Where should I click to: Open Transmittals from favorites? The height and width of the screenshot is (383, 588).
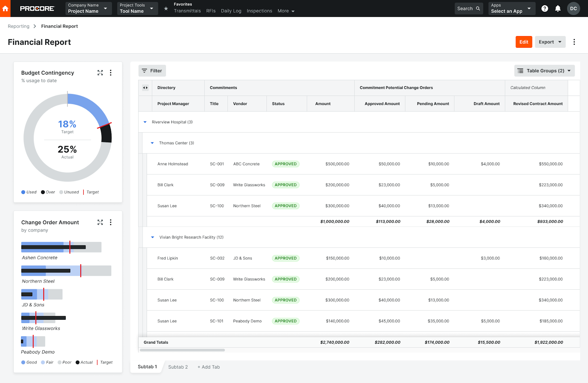point(187,11)
